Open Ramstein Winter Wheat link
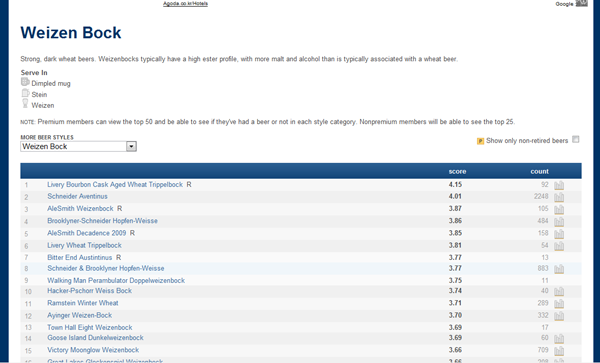600x363 pixels. click(x=83, y=303)
